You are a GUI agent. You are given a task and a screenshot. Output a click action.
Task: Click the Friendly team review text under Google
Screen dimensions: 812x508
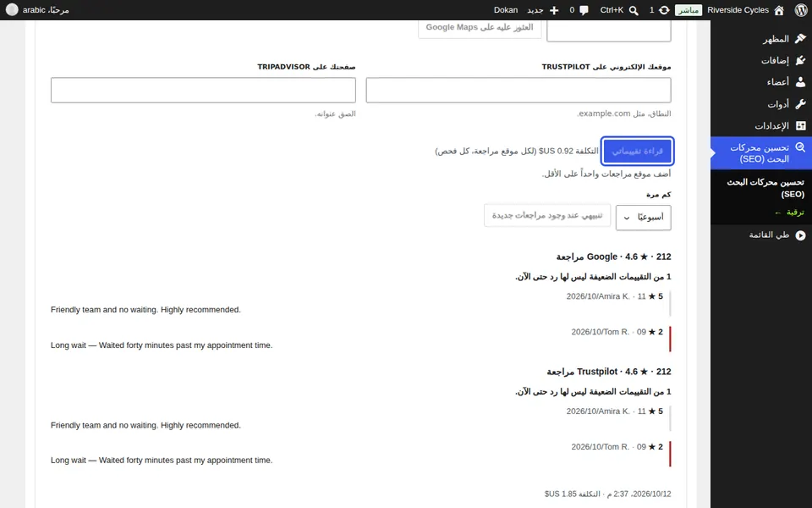(x=145, y=310)
